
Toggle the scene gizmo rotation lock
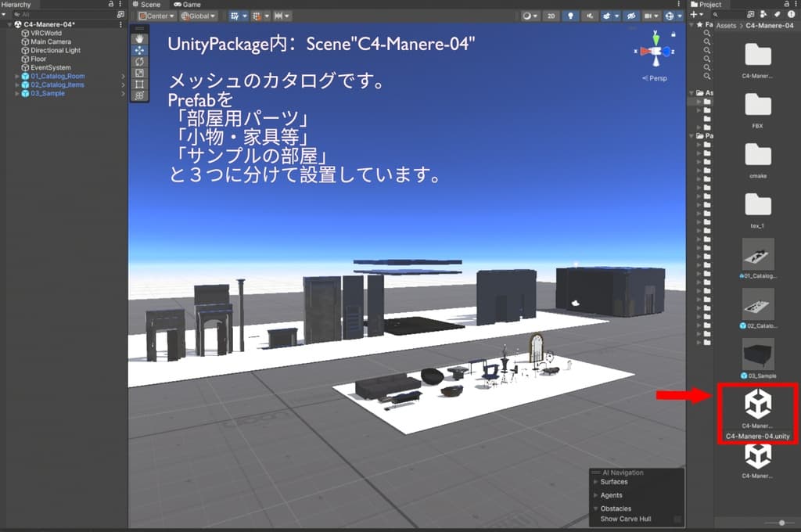coord(673,34)
